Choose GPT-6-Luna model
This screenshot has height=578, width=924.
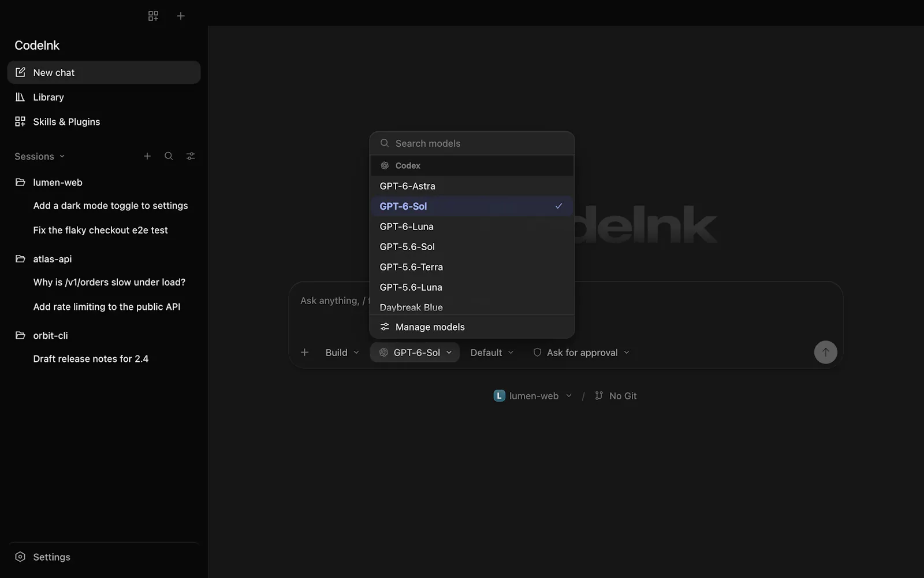point(472,227)
